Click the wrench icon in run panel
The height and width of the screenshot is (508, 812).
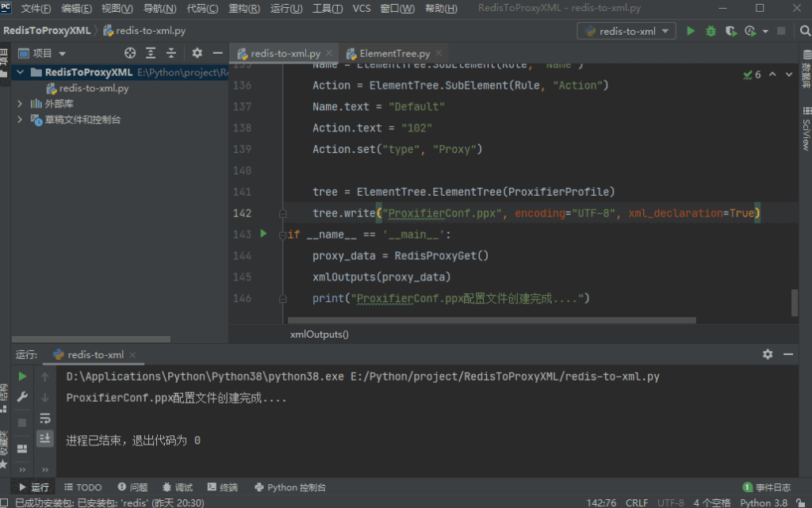coord(22,397)
